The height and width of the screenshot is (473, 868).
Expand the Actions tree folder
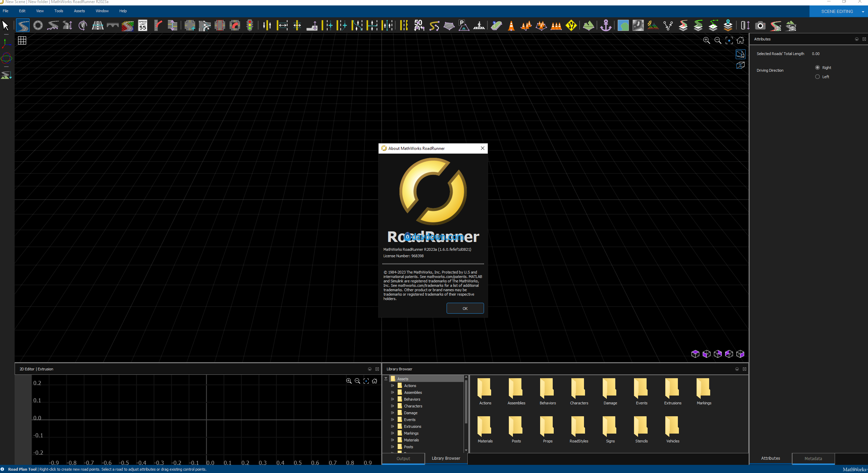[393, 386]
